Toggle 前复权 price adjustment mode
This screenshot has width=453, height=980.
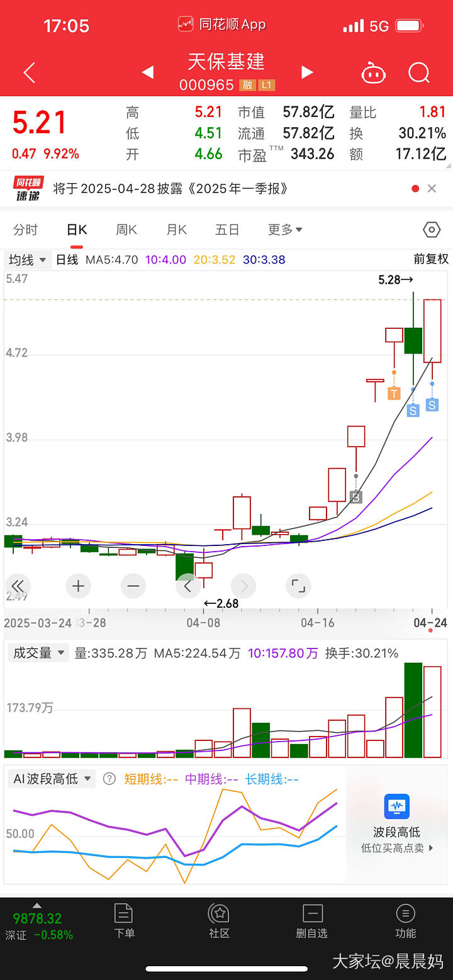[x=431, y=259]
